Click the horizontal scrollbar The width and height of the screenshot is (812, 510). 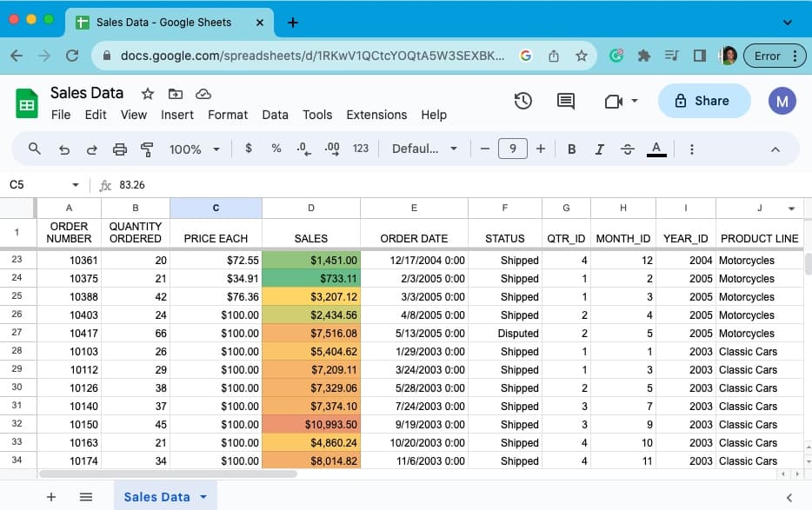click(x=169, y=474)
